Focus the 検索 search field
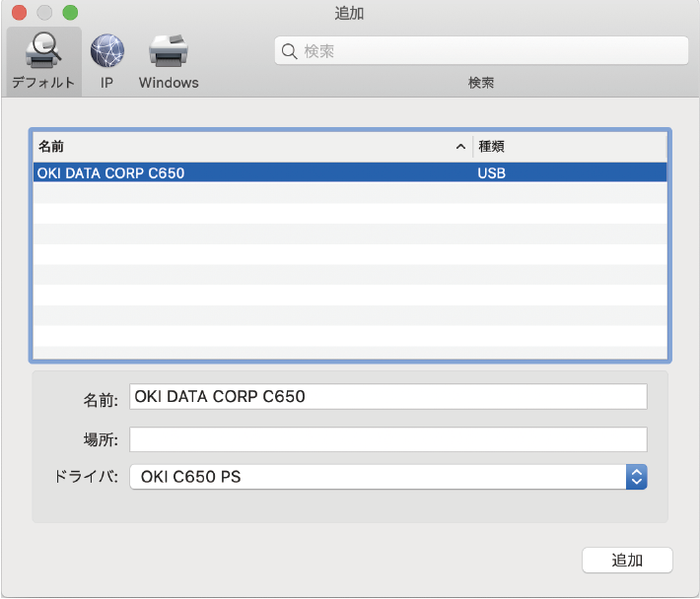This screenshot has height=599, width=700. 481,51
